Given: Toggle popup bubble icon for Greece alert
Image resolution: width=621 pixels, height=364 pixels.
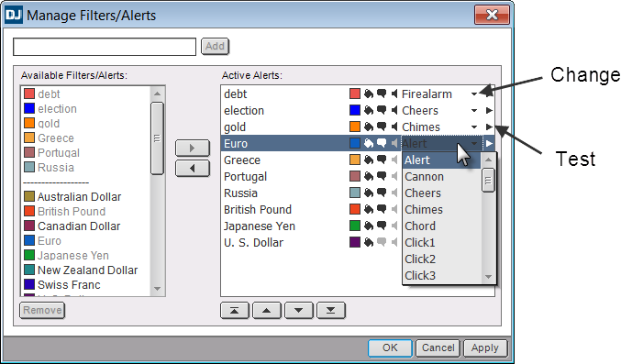Looking at the screenshot, I should coord(382,160).
